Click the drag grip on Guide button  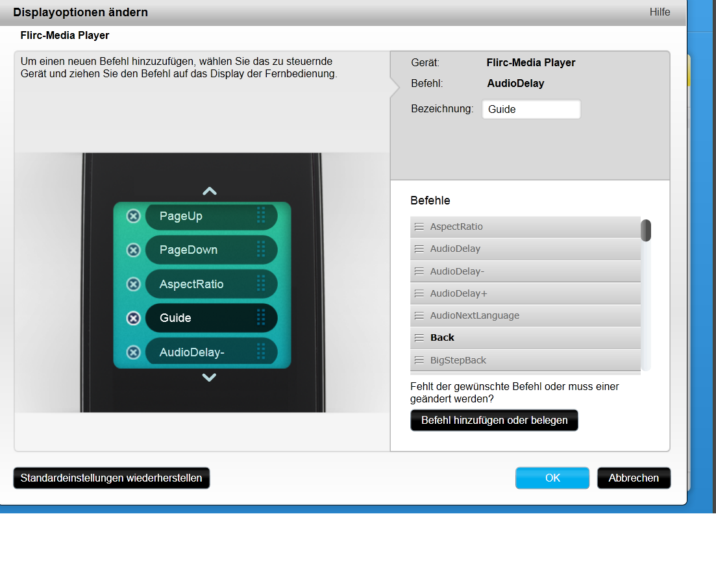(261, 317)
